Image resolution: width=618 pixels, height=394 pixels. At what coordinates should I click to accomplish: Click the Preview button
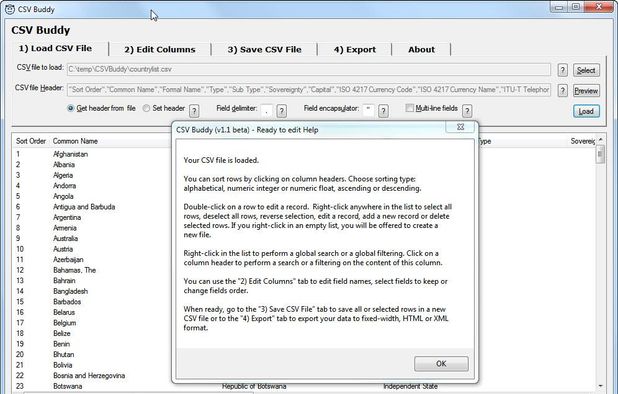tap(586, 91)
